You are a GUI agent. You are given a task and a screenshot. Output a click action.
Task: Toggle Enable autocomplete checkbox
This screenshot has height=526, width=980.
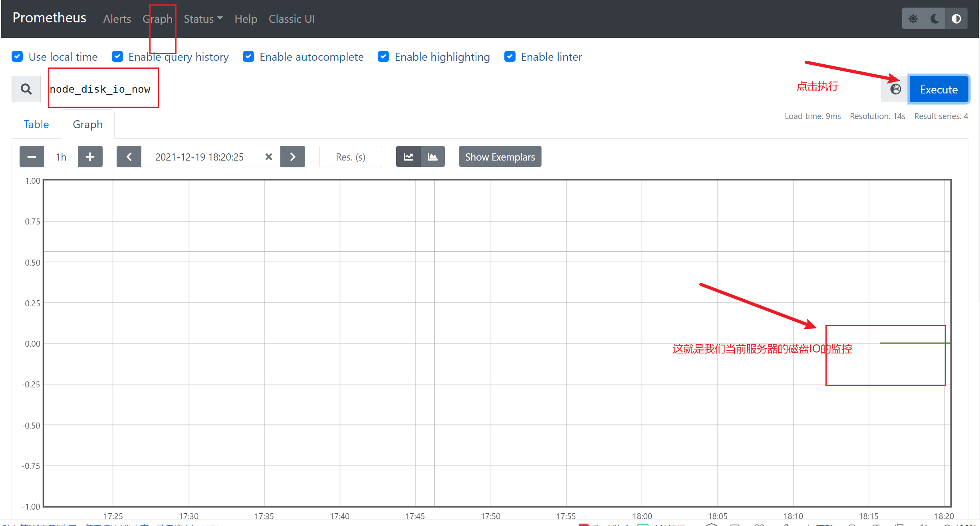248,57
